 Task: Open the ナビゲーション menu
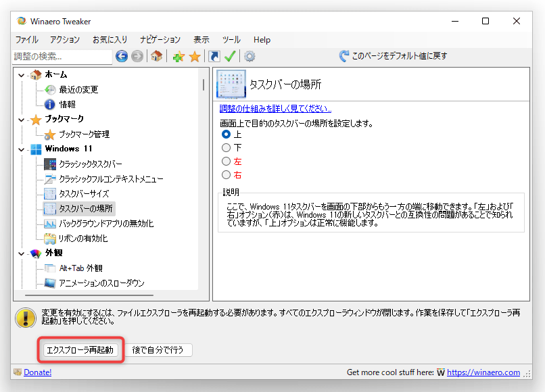pyautogui.click(x=160, y=40)
